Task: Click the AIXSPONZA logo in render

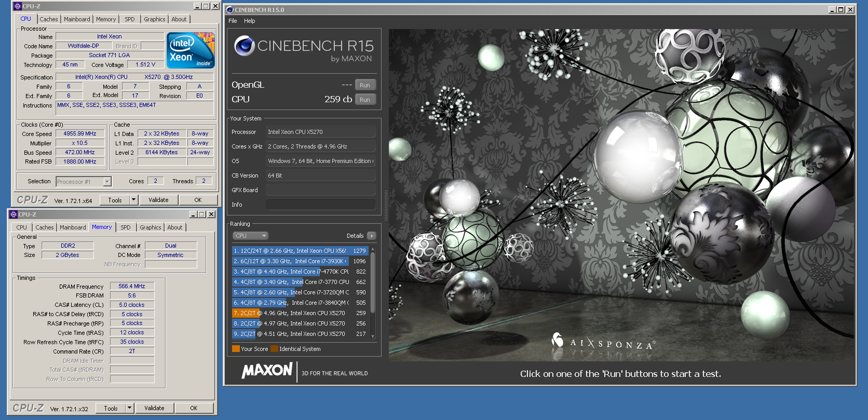Action: click(603, 342)
